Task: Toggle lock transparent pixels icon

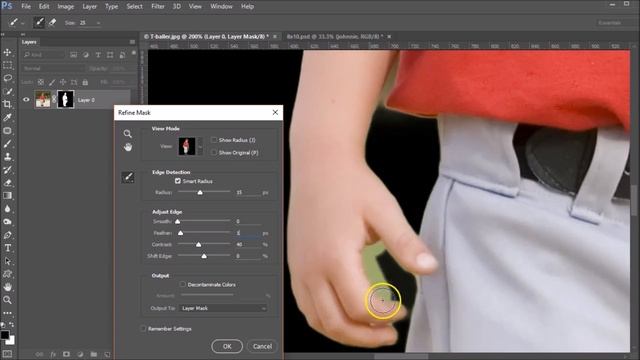Action: [x=41, y=82]
